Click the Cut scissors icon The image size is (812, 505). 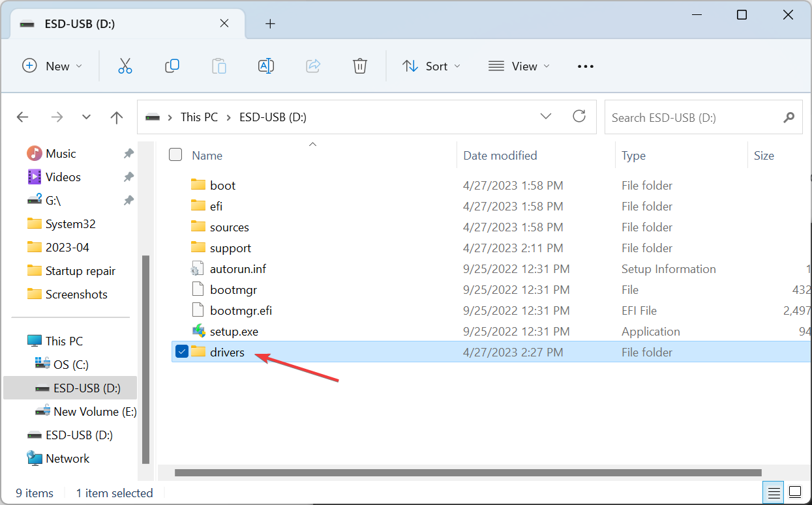point(125,66)
